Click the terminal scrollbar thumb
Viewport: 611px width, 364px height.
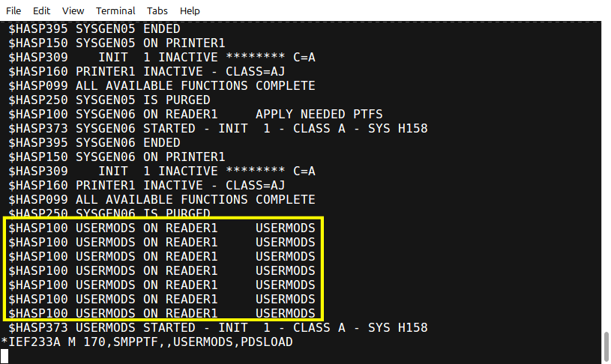[606, 347]
